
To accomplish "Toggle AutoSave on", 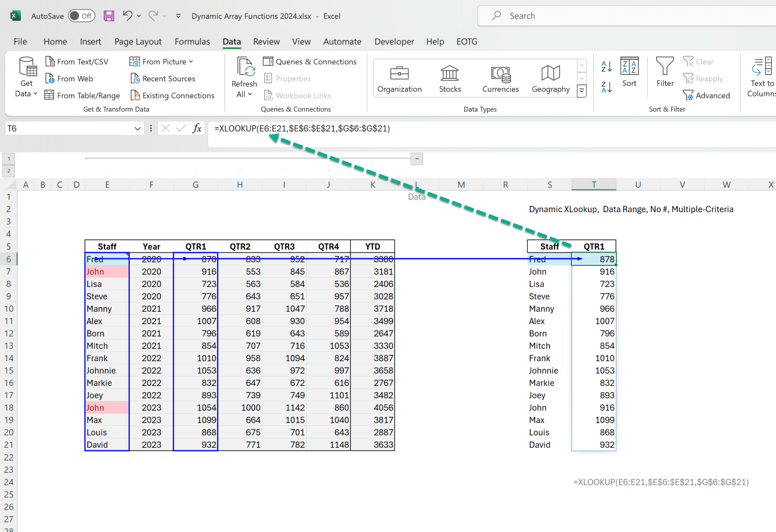I will (81, 16).
